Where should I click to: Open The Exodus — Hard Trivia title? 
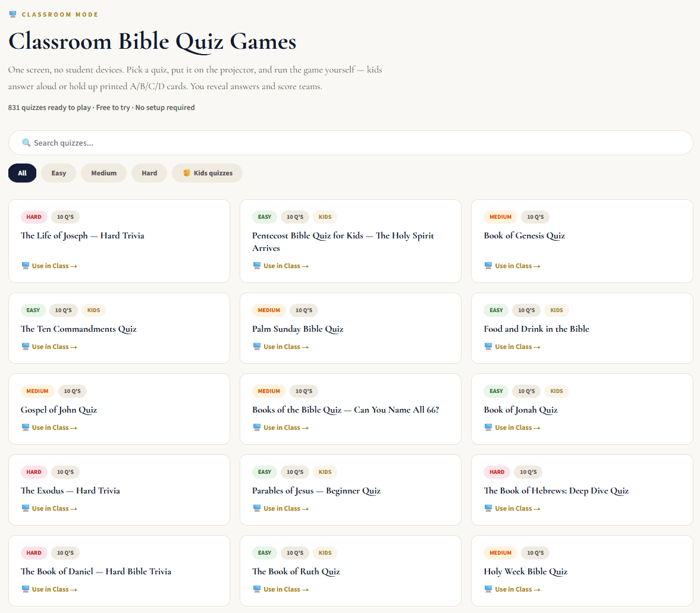click(x=71, y=491)
